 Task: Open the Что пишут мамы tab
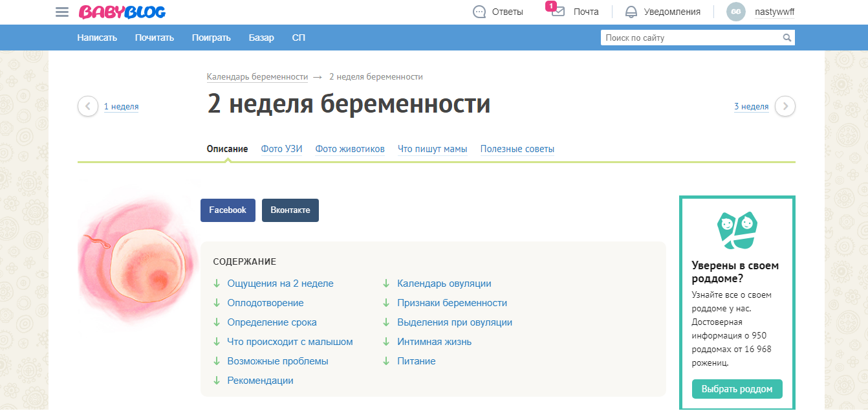click(432, 148)
